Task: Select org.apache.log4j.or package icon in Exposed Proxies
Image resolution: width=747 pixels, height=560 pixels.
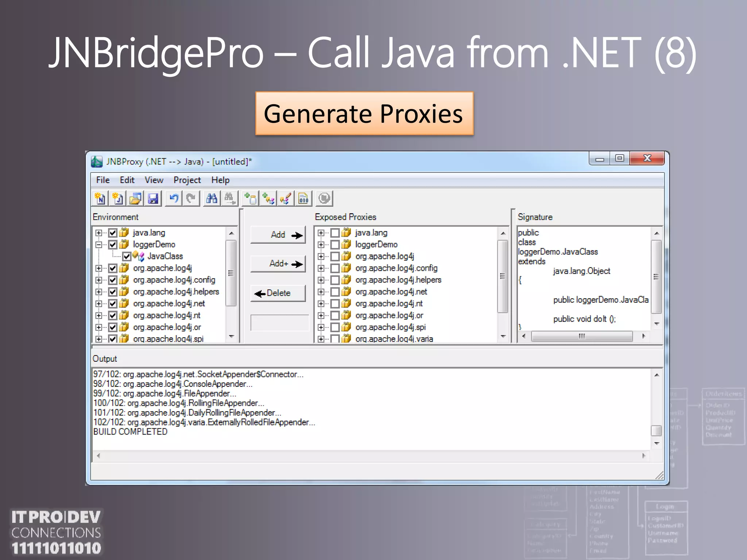Action: point(347,315)
